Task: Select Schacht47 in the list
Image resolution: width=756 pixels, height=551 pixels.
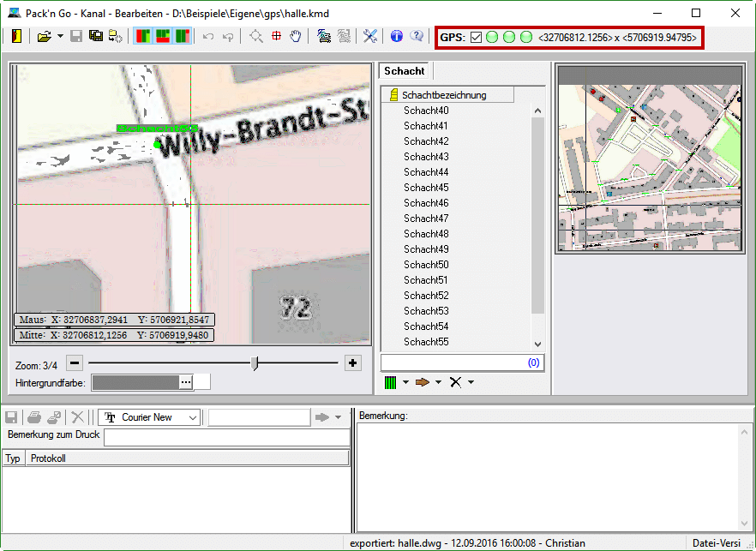Action: [x=426, y=219]
